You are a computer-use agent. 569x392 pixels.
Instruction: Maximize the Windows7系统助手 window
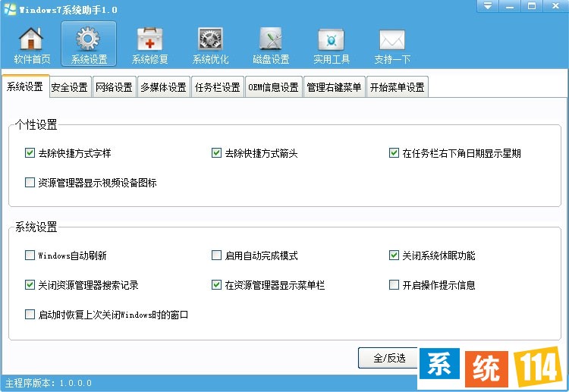532,6
